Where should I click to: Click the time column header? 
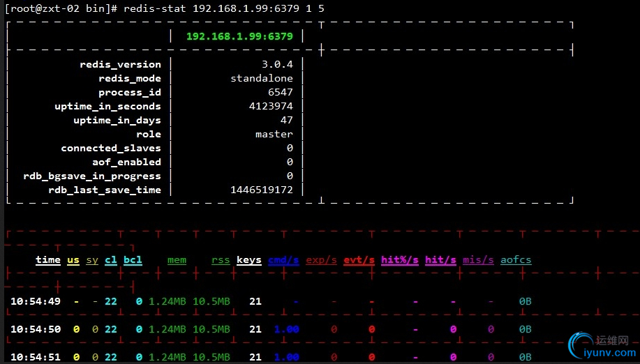pos(48,260)
